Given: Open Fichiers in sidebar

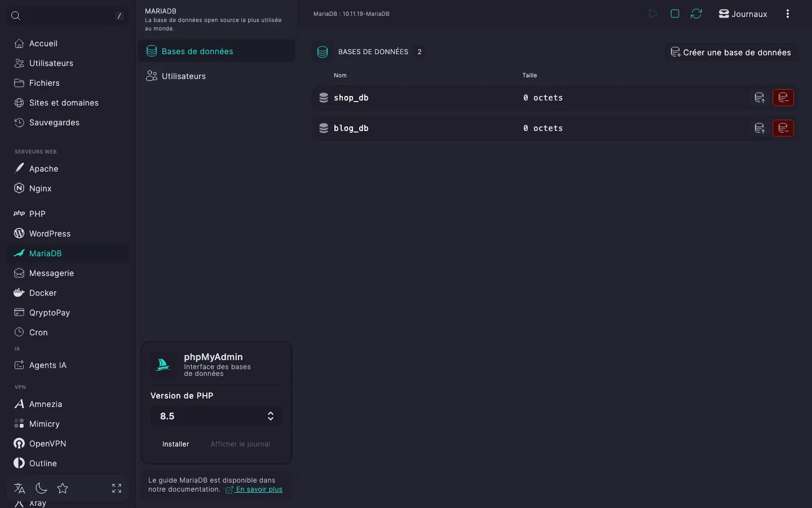Looking at the screenshot, I should [68, 83].
